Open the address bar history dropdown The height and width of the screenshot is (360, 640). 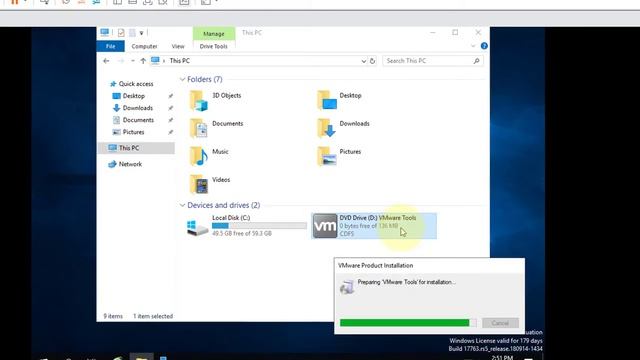pos(363,61)
